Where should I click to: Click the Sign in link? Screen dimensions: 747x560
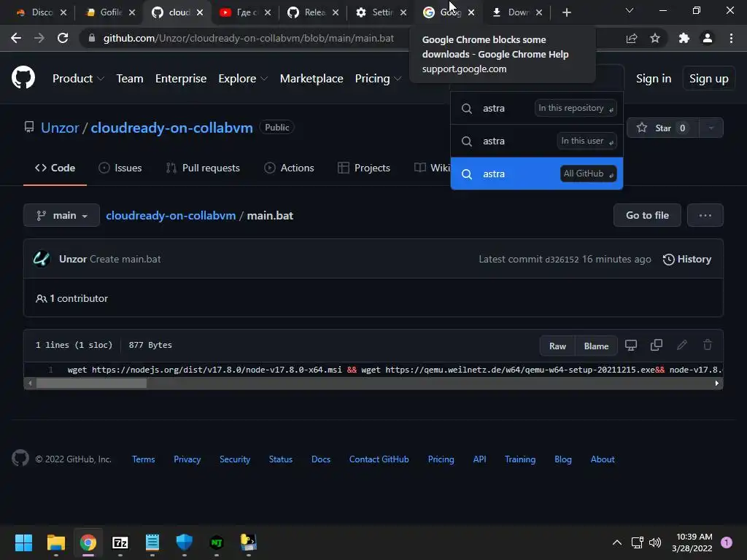point(654,79)
